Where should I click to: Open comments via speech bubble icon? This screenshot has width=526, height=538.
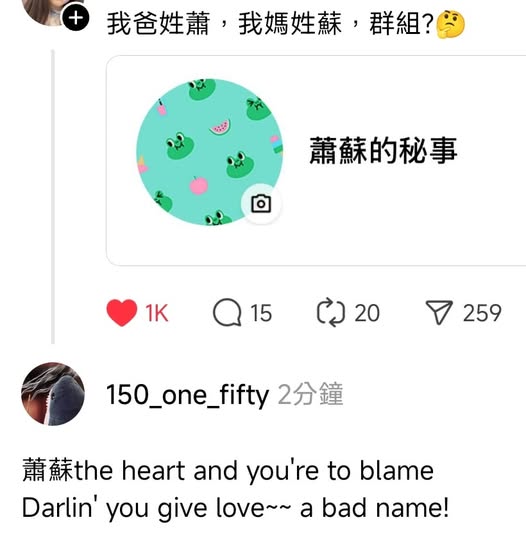pos(227,313)
